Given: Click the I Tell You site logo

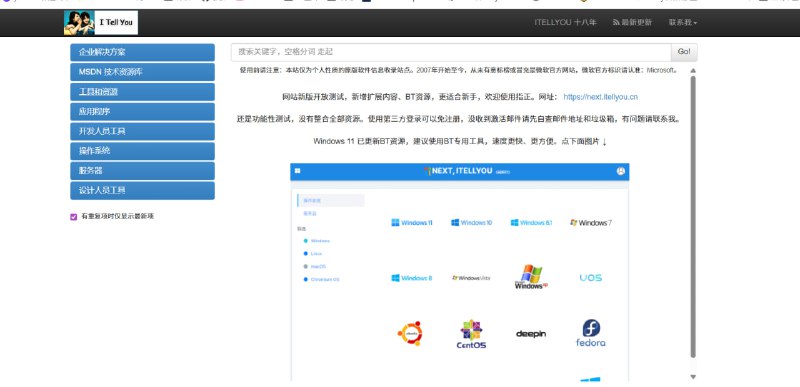Looking at the screenshot, I should (x=101, y=22).
